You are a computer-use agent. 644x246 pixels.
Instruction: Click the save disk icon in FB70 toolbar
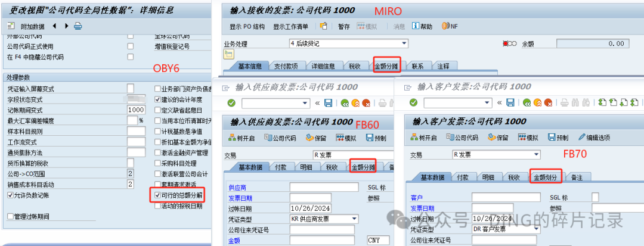(x=510, y=102)
